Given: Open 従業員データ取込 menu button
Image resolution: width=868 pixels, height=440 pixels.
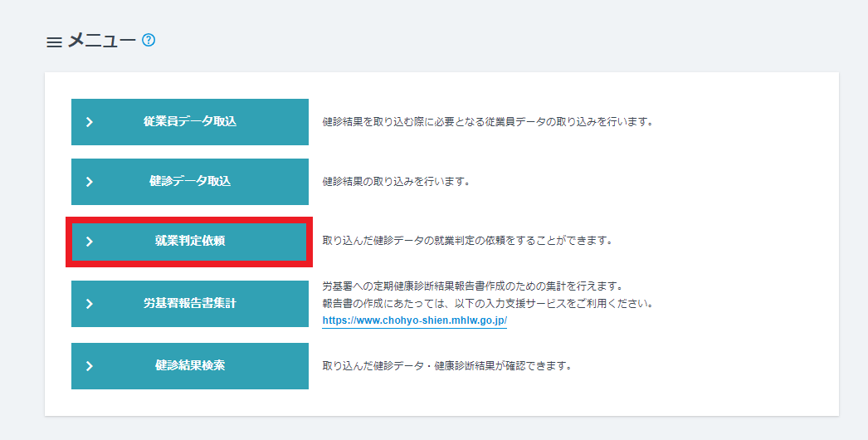Looking at the screenshot, I should pyautogui.click(x=190, y=122).
